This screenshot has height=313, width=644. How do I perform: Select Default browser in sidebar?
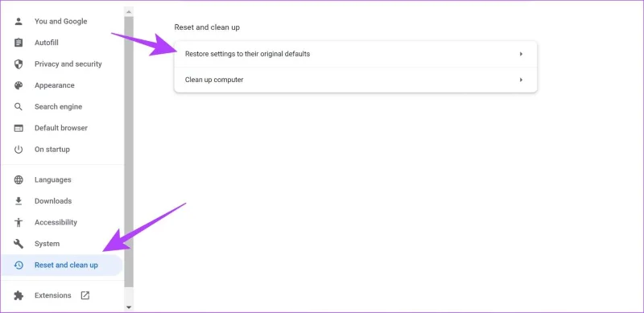coord(61,128)
